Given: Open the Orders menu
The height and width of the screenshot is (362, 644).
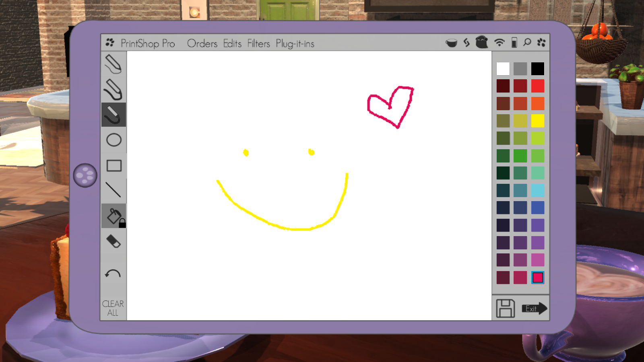Looking at the screenshot, I should [x=202, y=43].
